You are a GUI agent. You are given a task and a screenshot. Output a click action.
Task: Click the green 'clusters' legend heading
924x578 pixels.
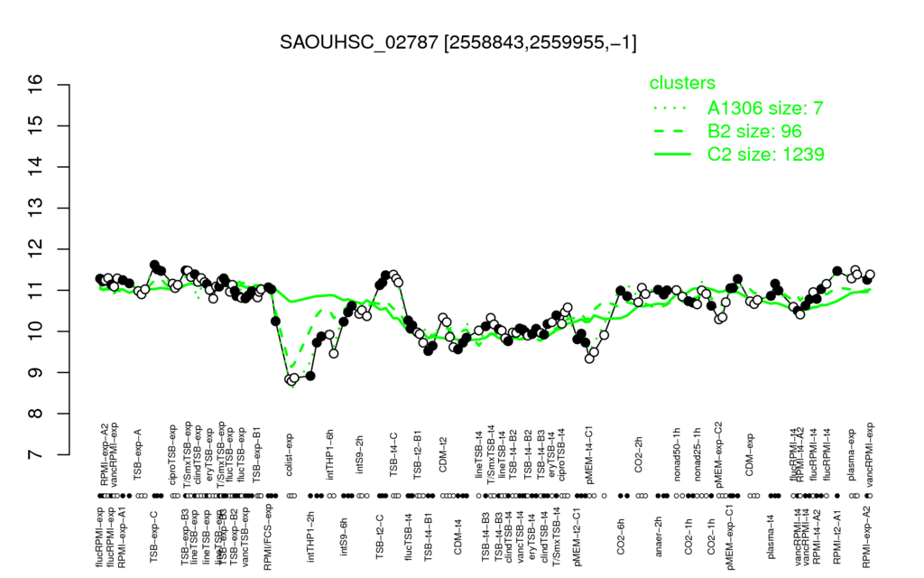click(x=682, y=83)
